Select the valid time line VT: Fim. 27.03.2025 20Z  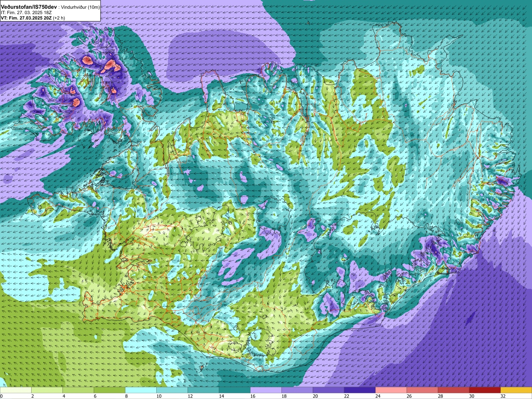pos(26,18)
